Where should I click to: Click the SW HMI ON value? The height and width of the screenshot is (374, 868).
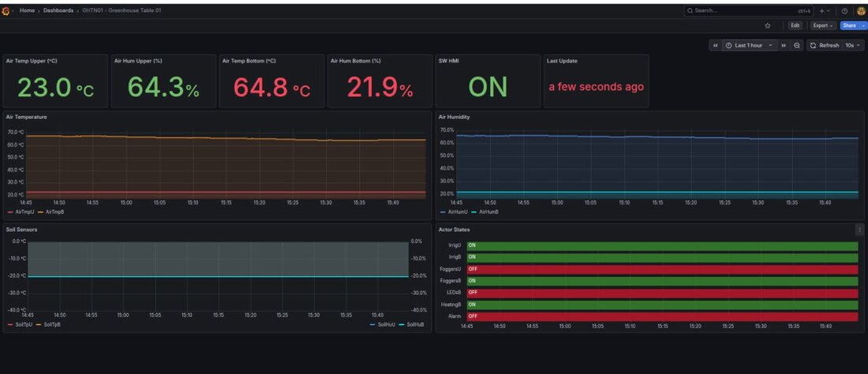(x=488, y=88)
